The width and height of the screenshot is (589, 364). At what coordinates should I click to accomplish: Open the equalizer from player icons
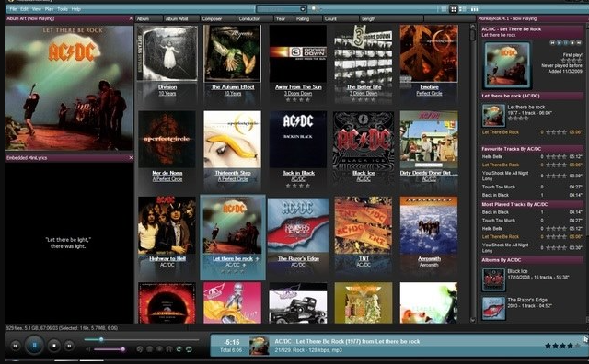click(169, 349)
